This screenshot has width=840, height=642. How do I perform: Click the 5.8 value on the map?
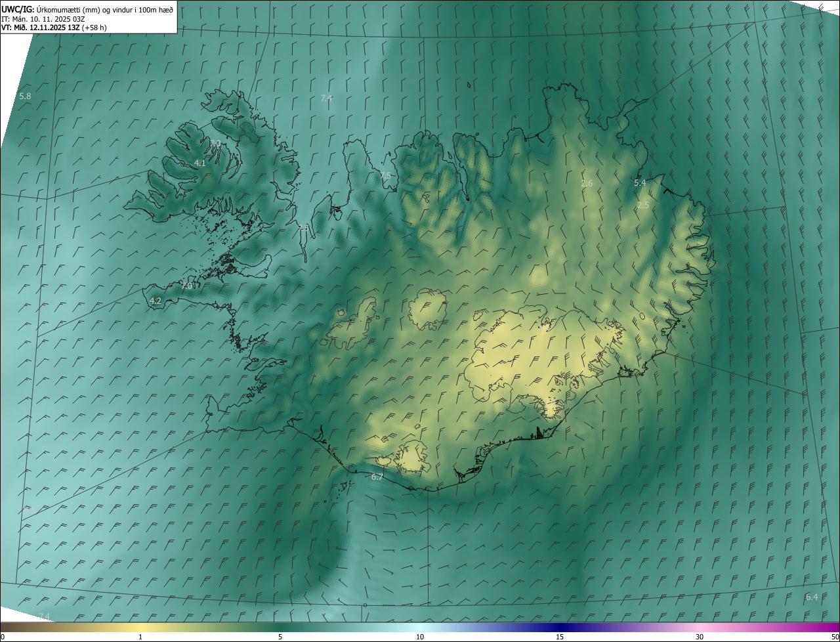pos(25,96)
